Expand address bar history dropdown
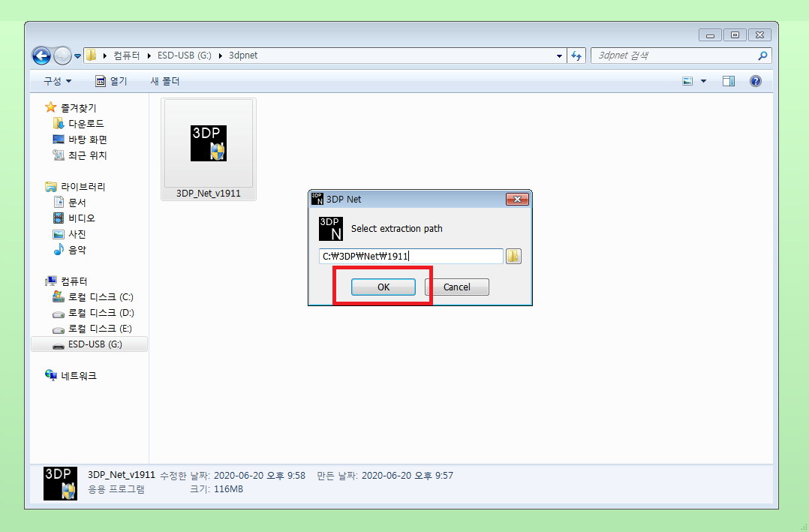 point(559,56)
